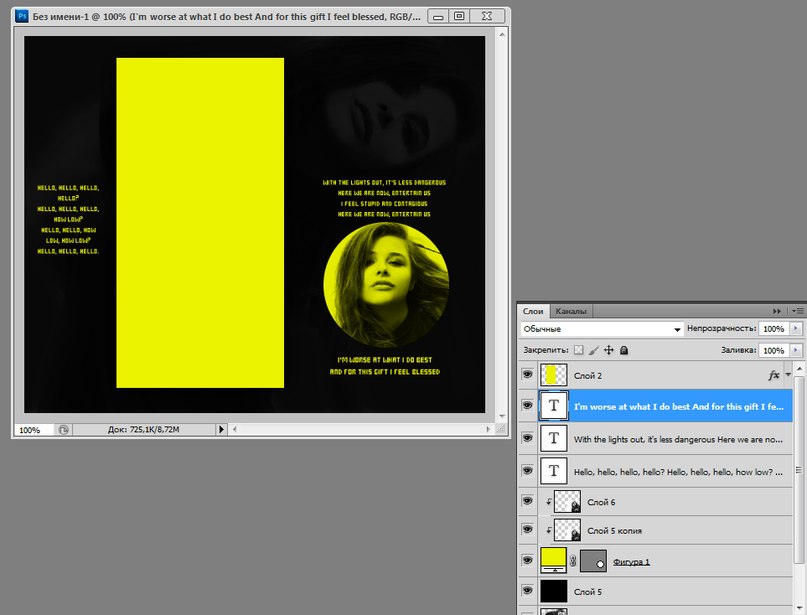Hide the black Слой 5 layer

coord(528,590)
